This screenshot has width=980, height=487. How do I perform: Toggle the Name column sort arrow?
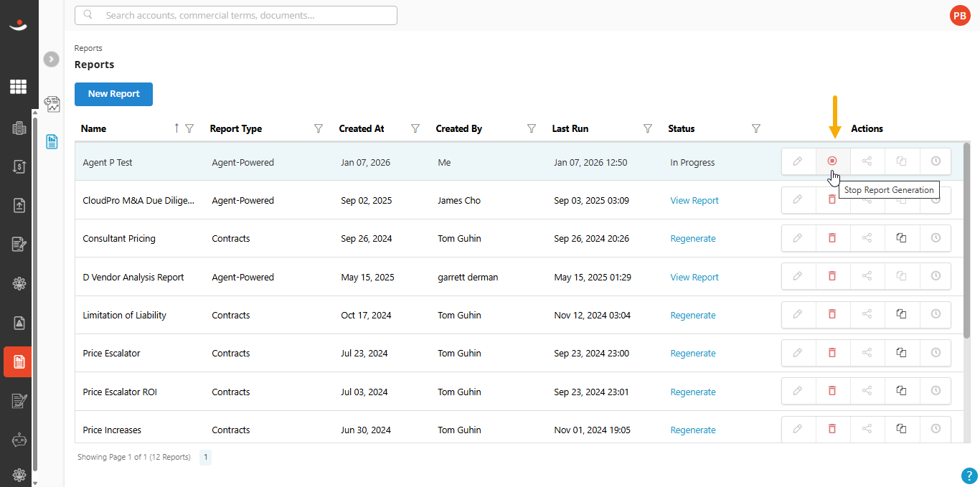point(176,128)
